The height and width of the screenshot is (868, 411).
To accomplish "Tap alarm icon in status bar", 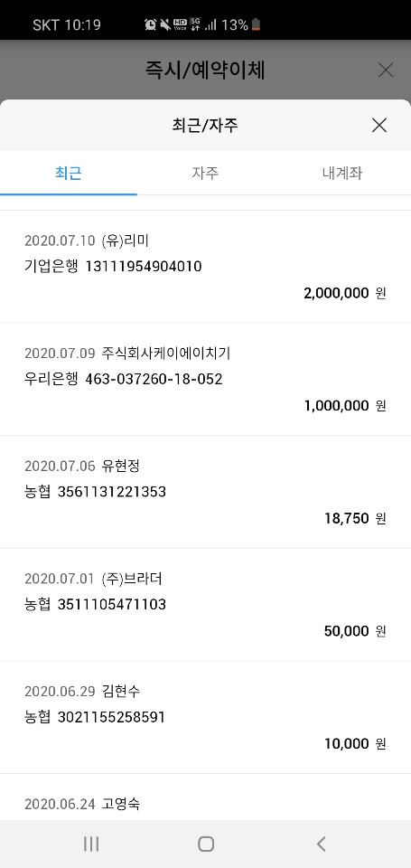I will click(150, 24).
